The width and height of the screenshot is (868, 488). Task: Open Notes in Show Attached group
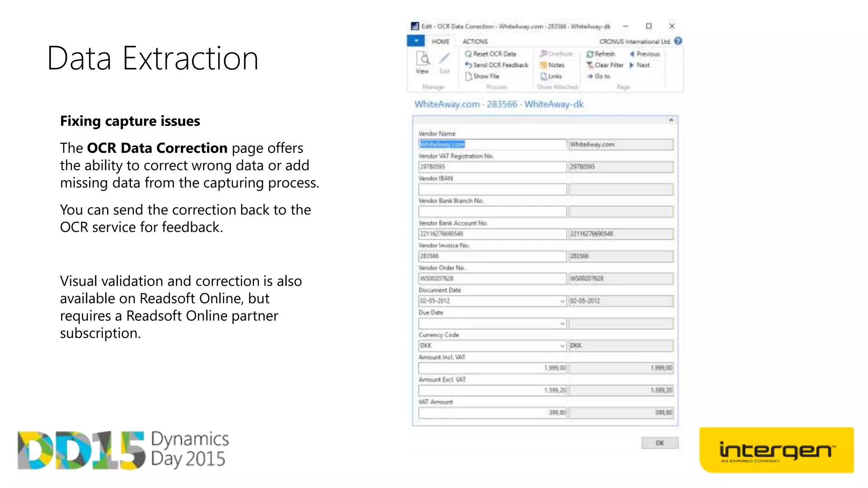point(552,65)
